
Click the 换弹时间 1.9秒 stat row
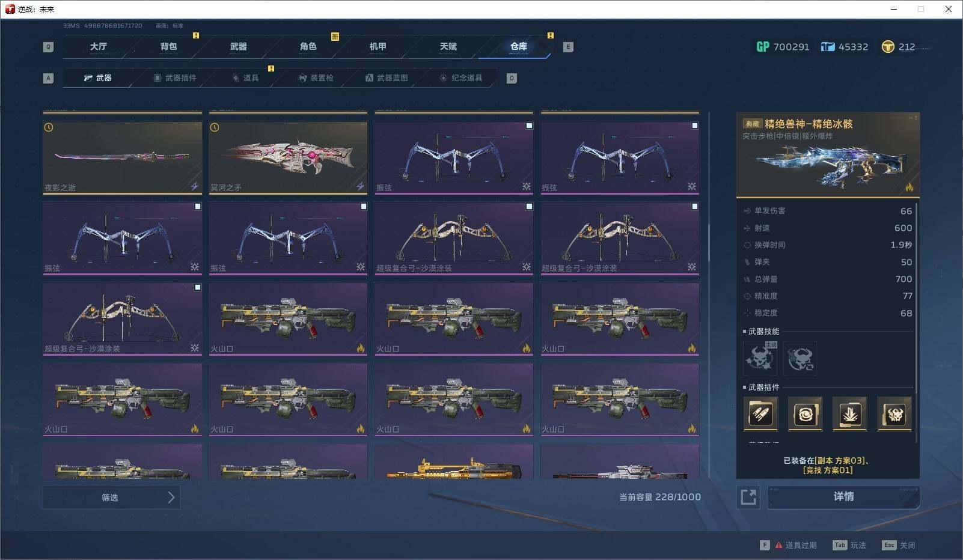(828, 245)
